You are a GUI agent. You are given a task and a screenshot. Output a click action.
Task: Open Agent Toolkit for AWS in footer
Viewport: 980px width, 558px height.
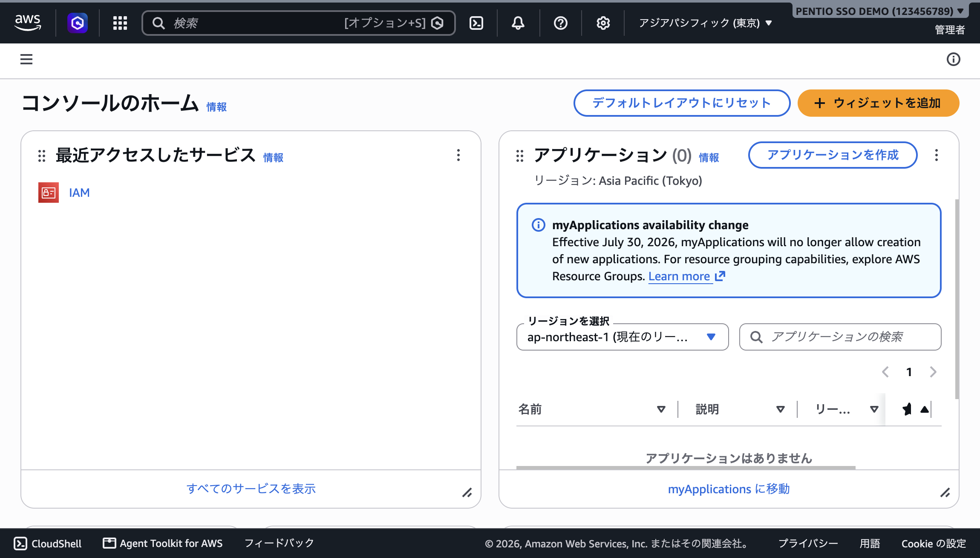point(163,544)
